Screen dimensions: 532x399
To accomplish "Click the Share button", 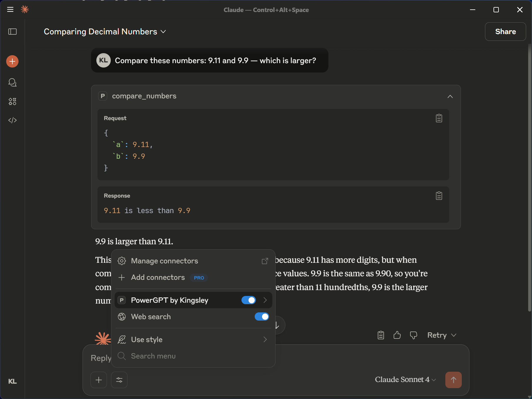I will tap(505, 32).
